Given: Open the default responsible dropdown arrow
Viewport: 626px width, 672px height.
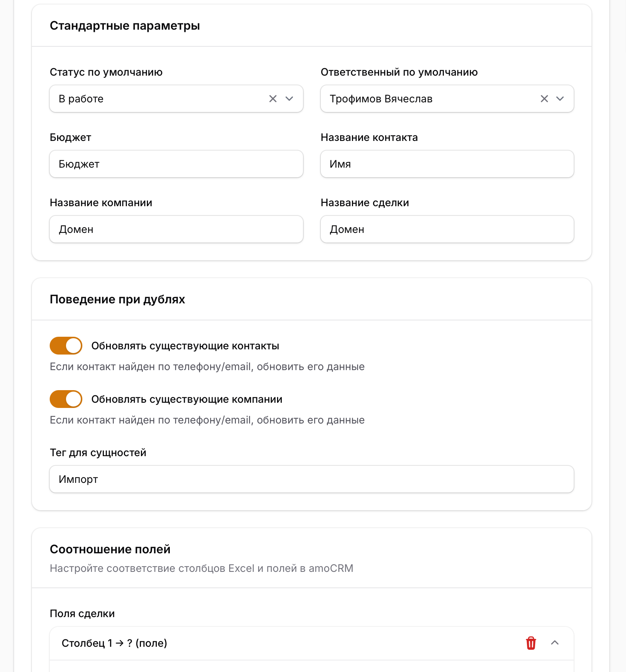Looking at the screenshot, I should 560,99.
